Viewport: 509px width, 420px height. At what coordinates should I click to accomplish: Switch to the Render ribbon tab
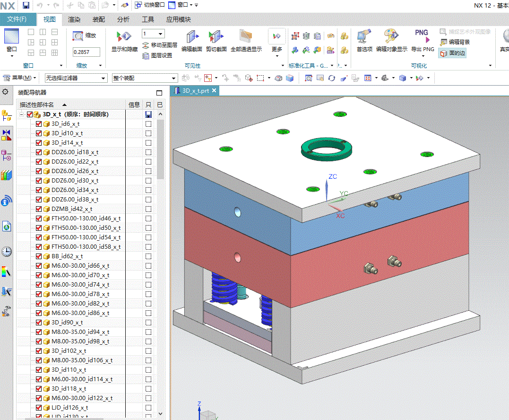pos(74,19)
